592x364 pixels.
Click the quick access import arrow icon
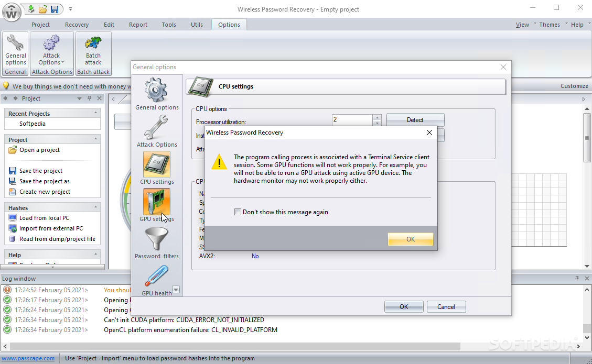point(31,9)
